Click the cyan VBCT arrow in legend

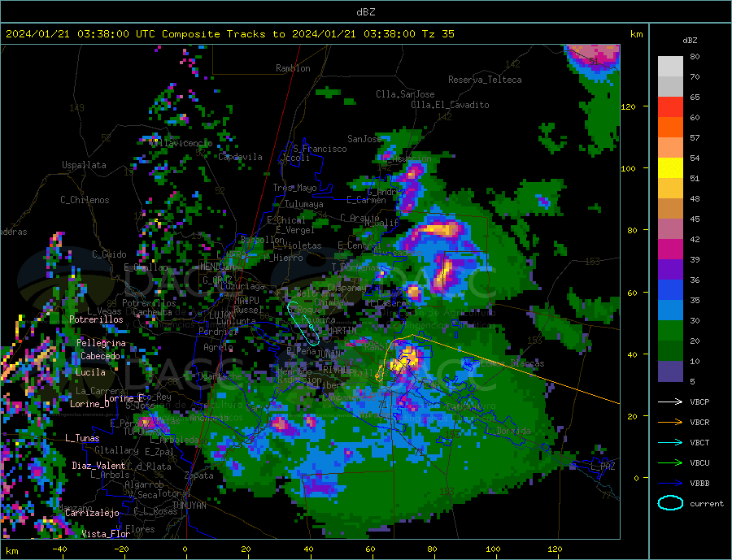click(670, 442)
